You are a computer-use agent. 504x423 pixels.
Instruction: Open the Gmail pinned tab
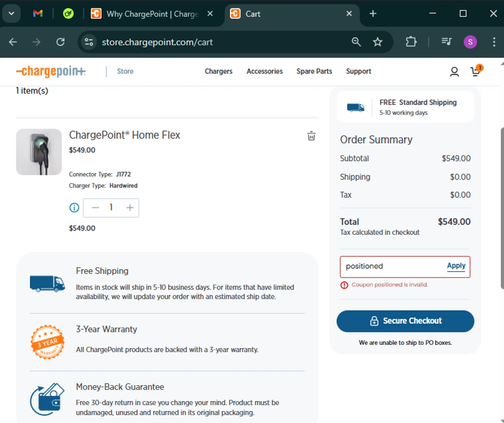point(38,13)
